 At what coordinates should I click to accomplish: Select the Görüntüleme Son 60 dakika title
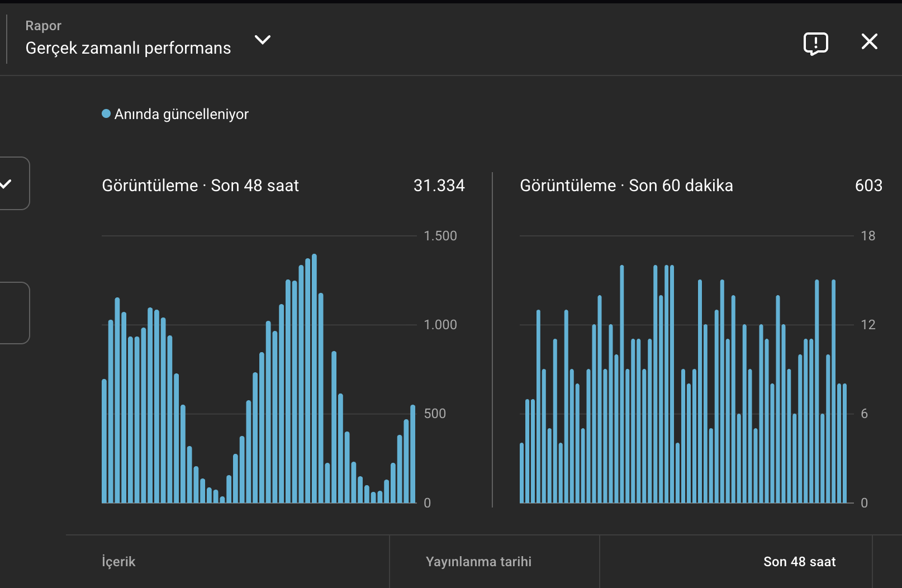626,186
